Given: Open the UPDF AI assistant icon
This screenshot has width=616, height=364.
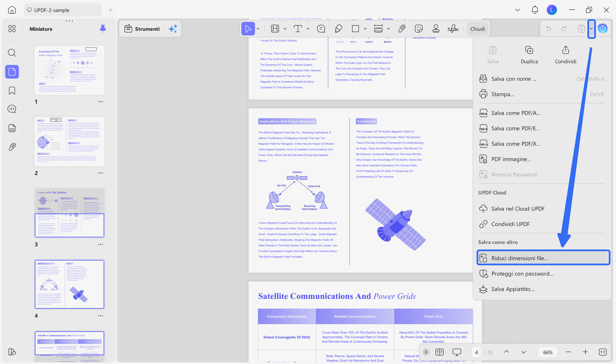Looking at the screenshot, I should (603, 29).
